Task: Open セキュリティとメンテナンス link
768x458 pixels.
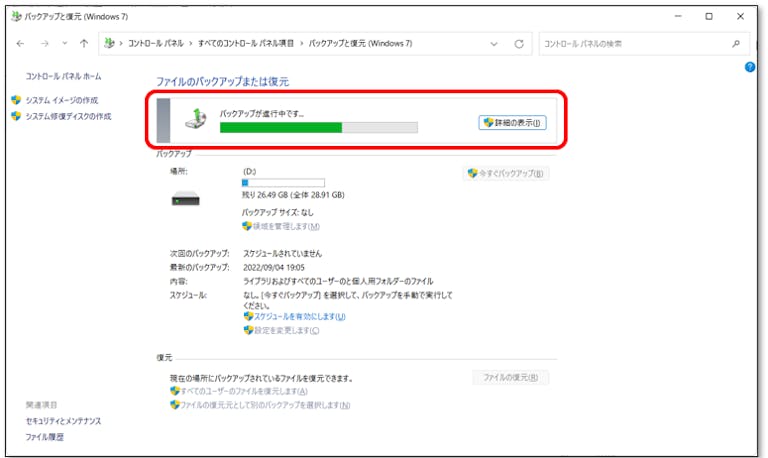Action: point(63,421)
